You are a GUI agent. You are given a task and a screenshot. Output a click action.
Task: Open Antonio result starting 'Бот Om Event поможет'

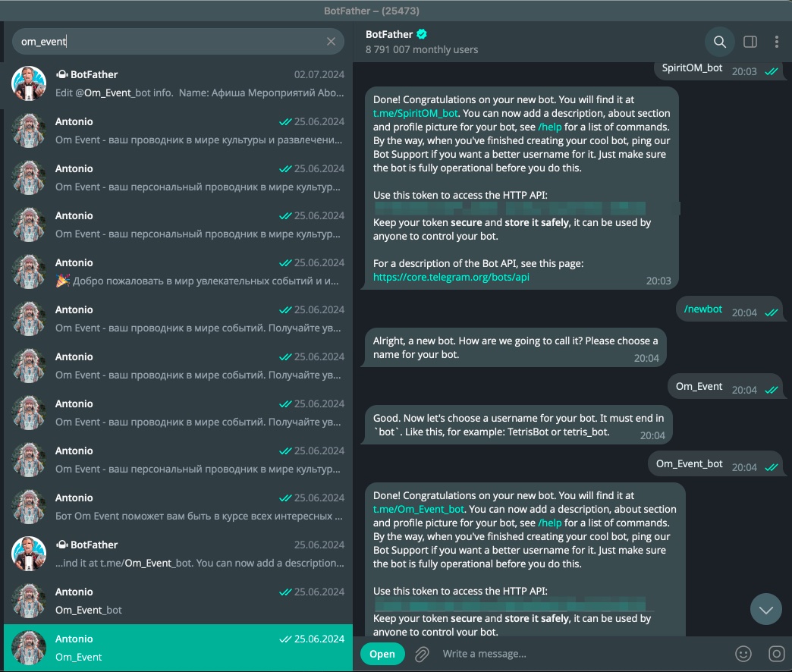(x=178, y=507)
